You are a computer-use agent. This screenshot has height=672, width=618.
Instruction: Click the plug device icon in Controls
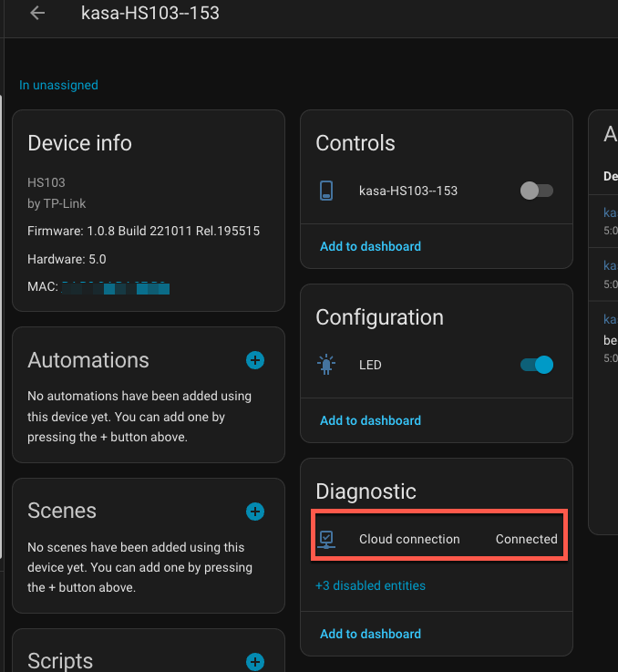[326, 191]
